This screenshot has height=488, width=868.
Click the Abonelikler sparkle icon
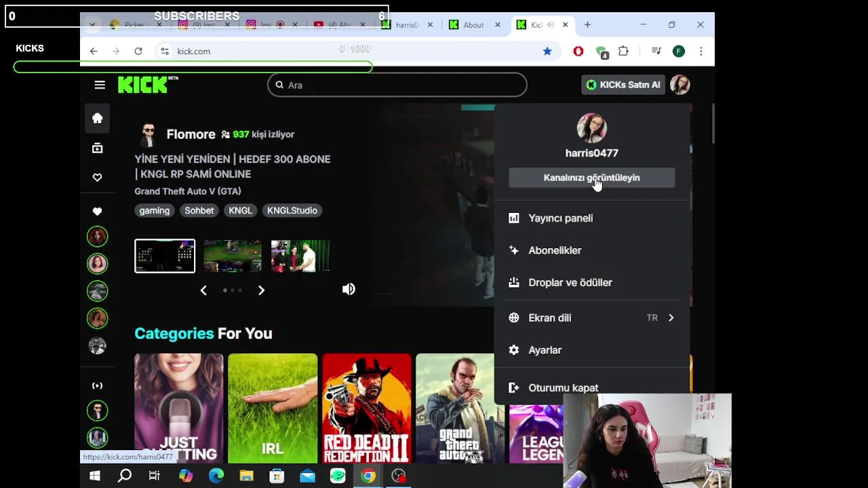pyautogui.click(x=514, y=250)
